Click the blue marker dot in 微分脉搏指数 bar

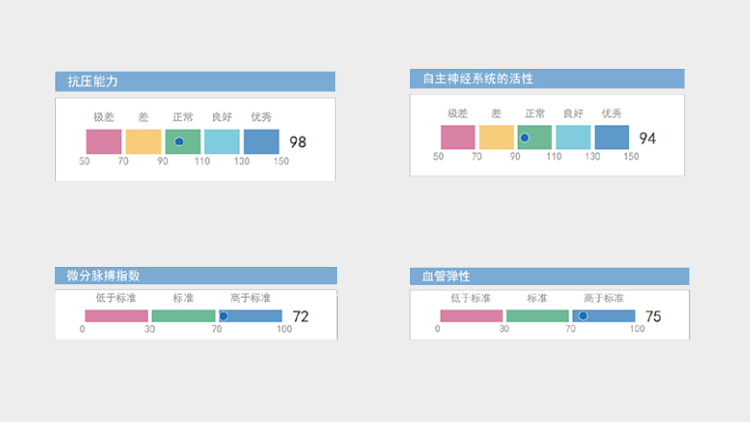223,316
